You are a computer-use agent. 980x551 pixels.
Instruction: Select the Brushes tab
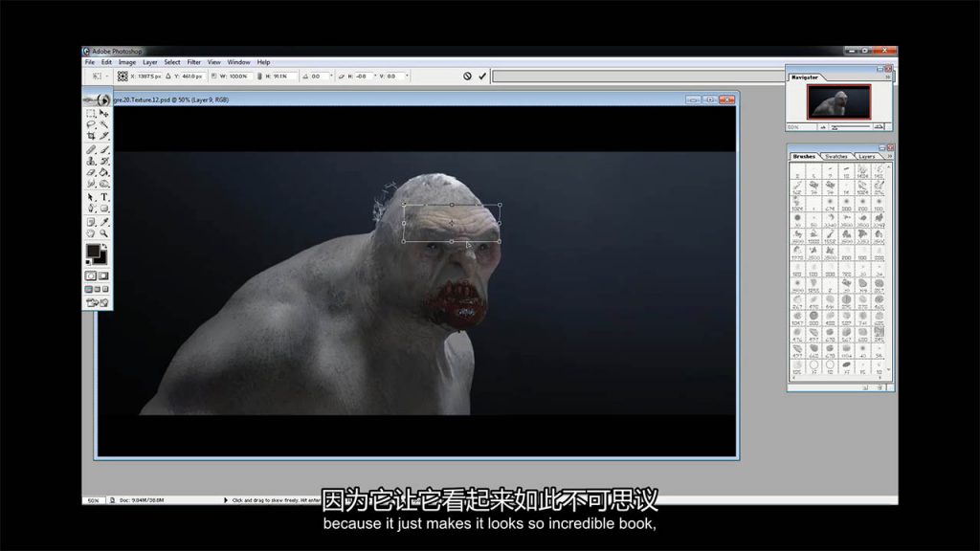pos(804,156)
